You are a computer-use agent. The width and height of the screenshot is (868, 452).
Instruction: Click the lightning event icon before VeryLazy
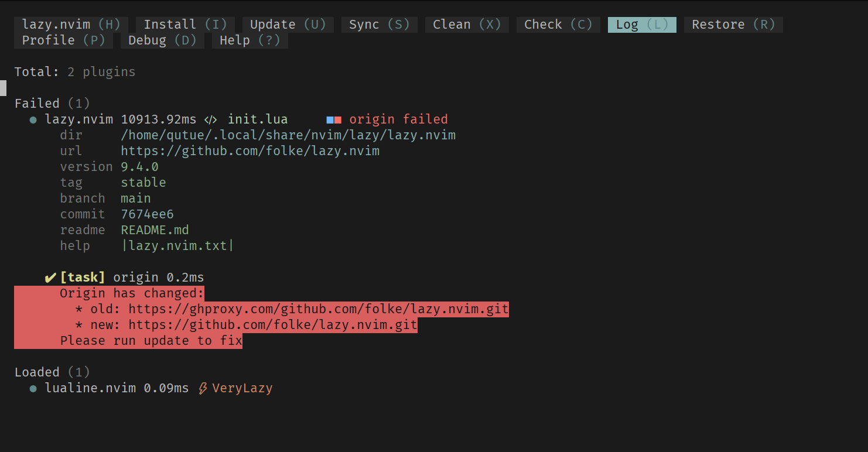pos(203,388)
